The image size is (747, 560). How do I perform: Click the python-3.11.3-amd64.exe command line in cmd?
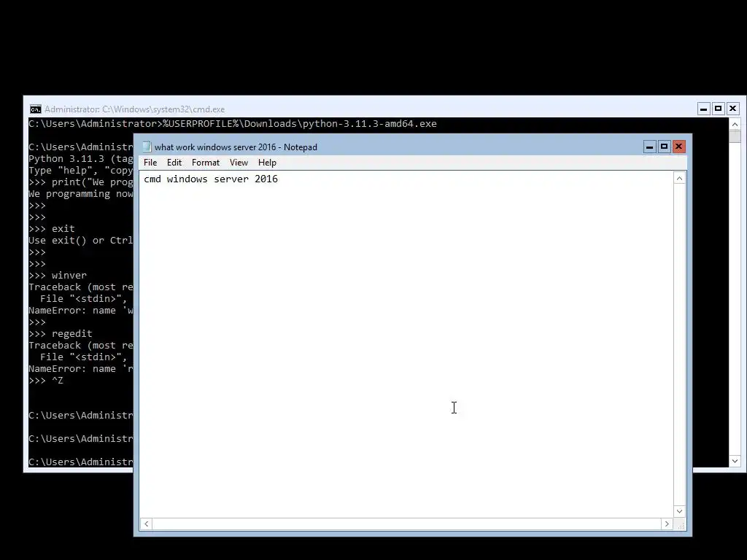point(233,124)
